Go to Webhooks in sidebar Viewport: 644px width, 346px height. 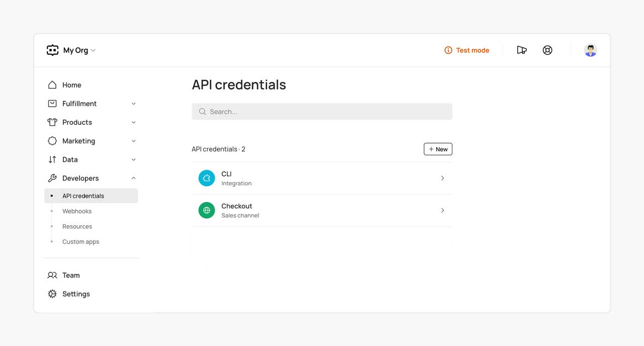(x=77, y=212)
